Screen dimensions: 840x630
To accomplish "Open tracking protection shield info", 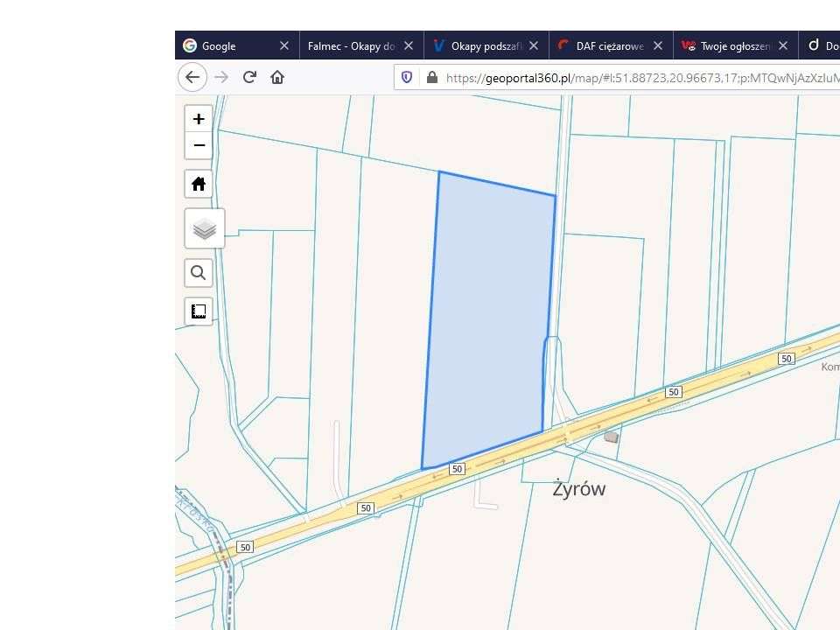I will 407,78.
